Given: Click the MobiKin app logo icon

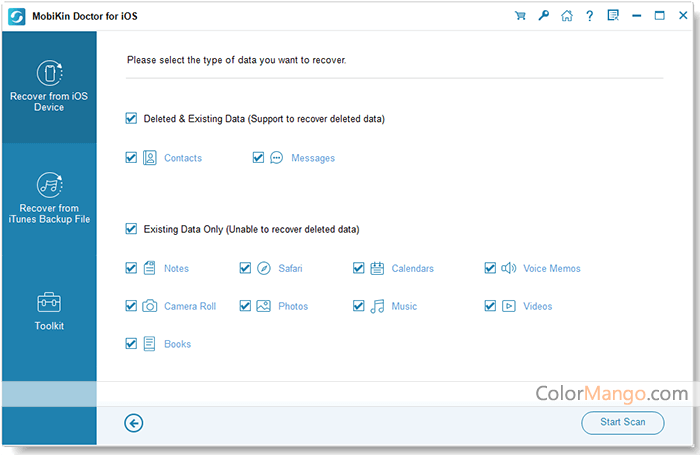Looking at the screenshot, I should (x=17, y=17).
